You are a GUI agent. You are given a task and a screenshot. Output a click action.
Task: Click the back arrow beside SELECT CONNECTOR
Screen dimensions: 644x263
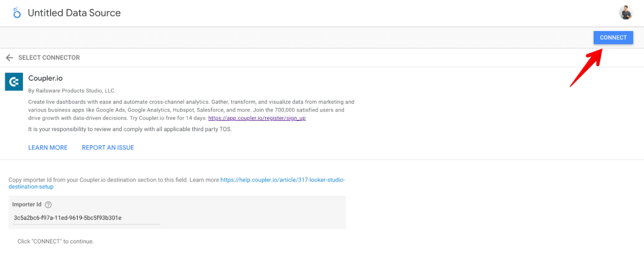pos(9,57)
